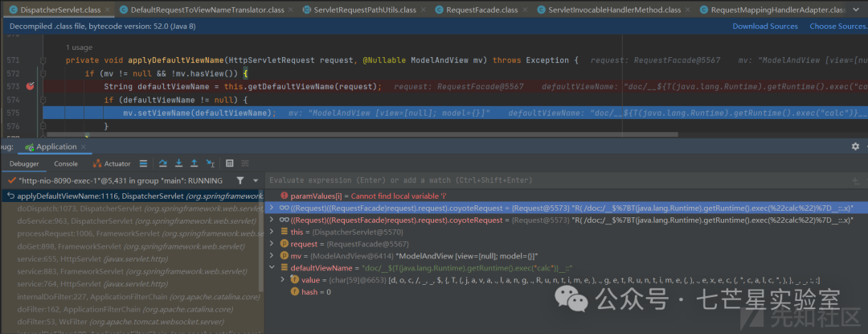The height and width of the screenshot is (334, 868).
Task: Select the doDispatch:1073 stack frame
Action: pyautogui.click(x=132, y=208)
